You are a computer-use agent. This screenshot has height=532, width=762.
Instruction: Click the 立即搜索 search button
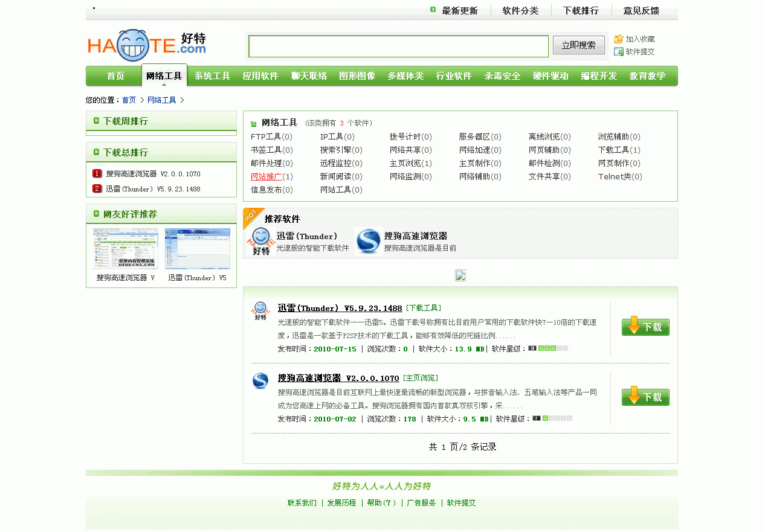[x=579, y=45]
